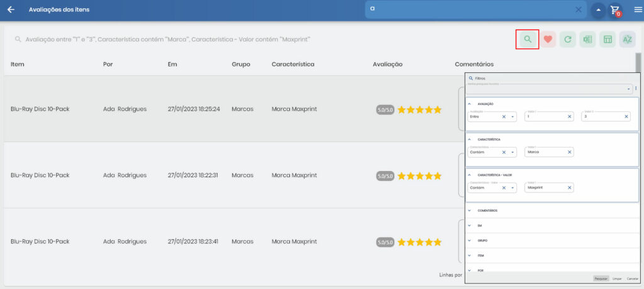This screenshot has height=289, width=644.
Task: Sort by the Item column header
Action: click(x=17, y=65)
